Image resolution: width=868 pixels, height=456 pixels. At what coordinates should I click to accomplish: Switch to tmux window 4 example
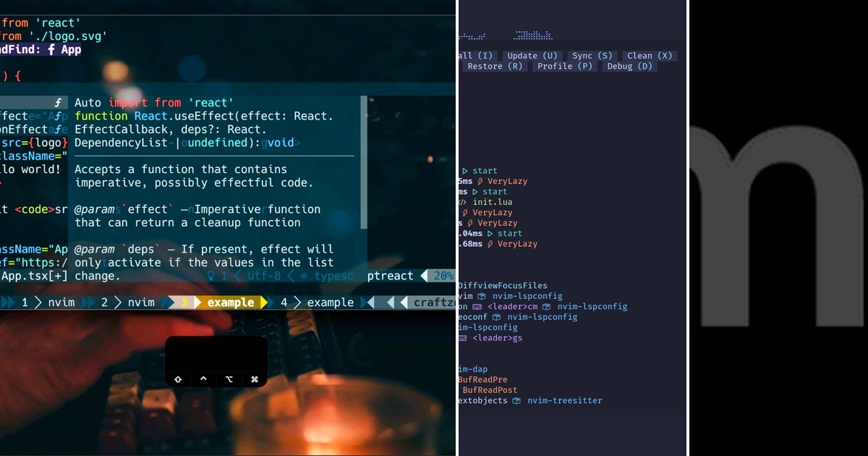[317, 302]
